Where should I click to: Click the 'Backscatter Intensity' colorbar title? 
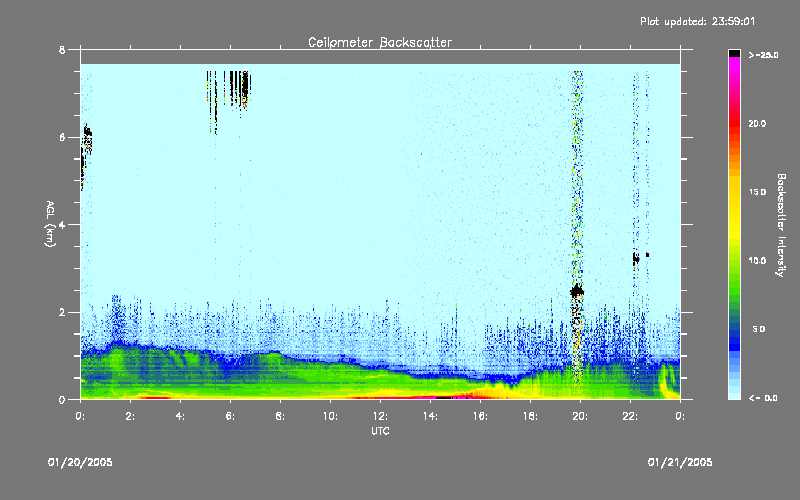(781, 225)
